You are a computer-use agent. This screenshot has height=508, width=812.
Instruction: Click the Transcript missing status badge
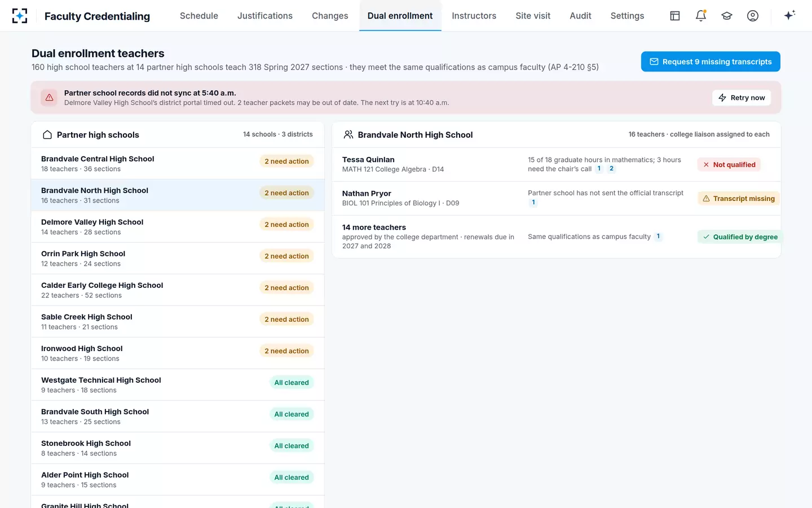739,199
